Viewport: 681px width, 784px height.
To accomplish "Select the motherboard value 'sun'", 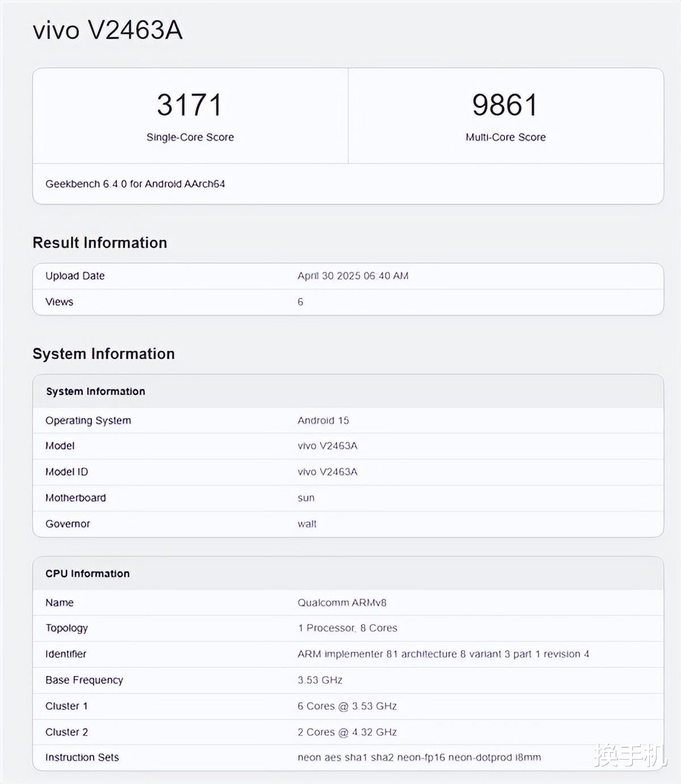I will coord(306,498).
